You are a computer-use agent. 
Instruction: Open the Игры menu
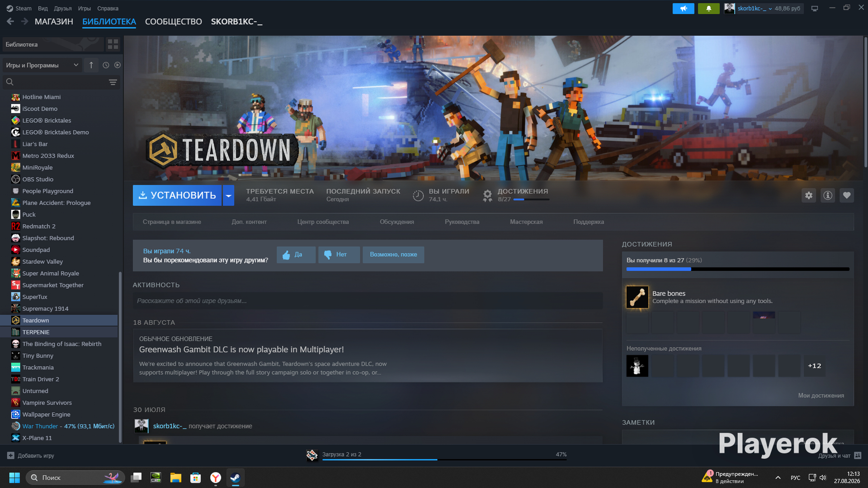[84, 8]
